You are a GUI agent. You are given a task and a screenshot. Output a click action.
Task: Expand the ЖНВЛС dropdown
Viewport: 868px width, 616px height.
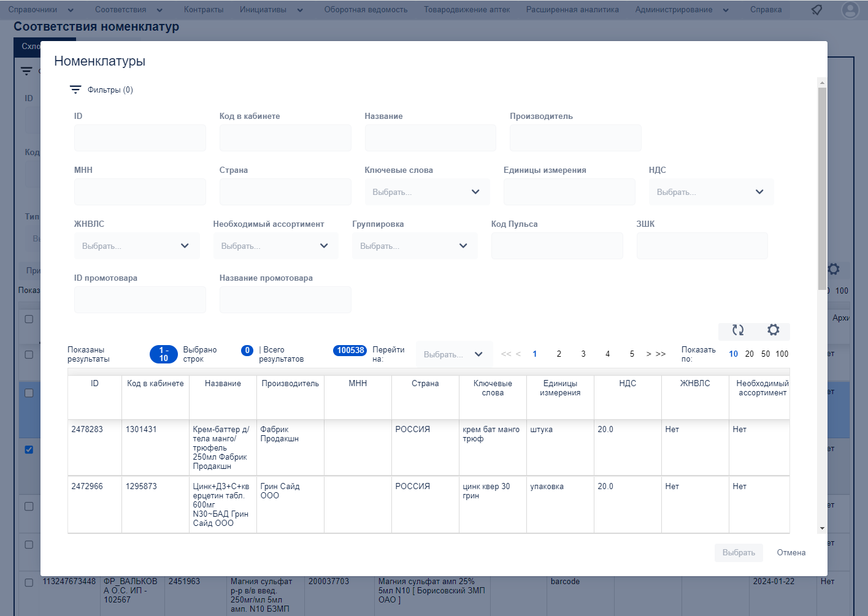click(136, 246)
